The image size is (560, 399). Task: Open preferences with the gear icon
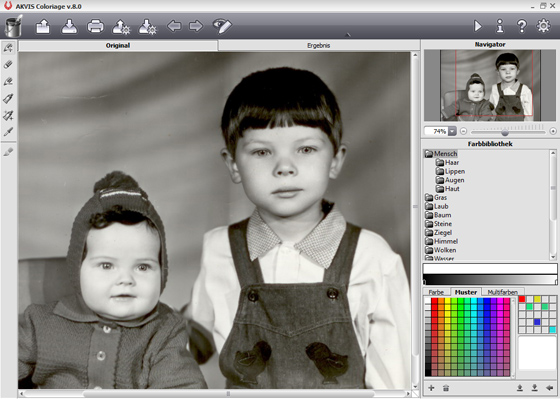click(543, 26)
